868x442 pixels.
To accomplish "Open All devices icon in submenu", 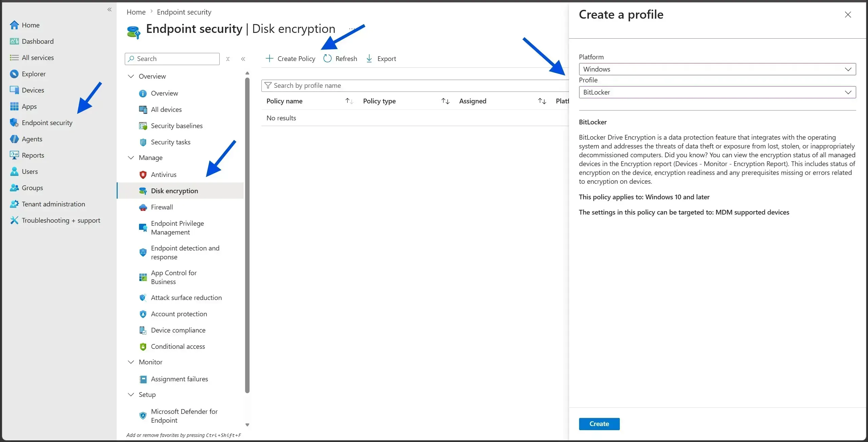I will (x=143, y=110).
